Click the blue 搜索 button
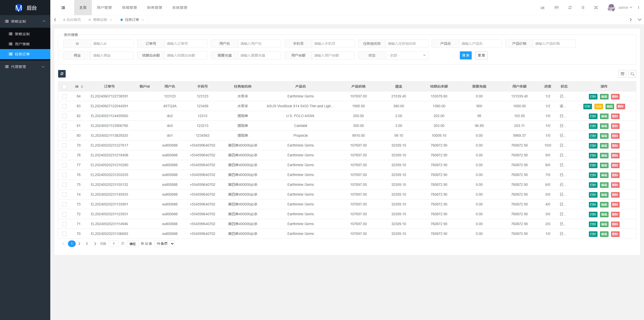The width and height of the screenshot is (644, 320). coord(465,55)
